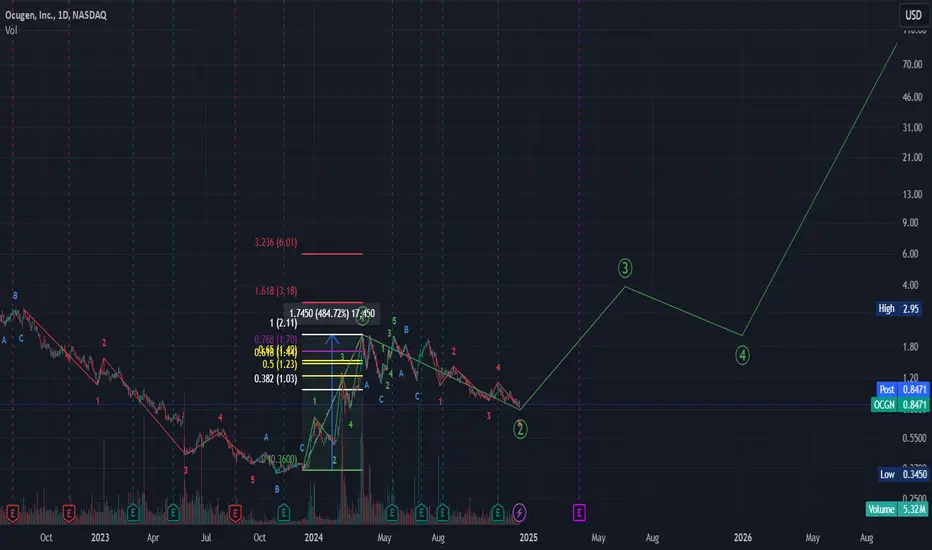Click the Post 0.8471 price tag
The height and width of the screenshot is (550, 932).
point(902,389)
